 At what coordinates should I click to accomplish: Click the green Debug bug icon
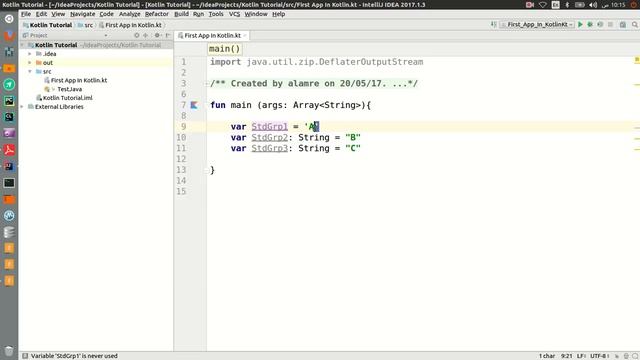[590, 24]
